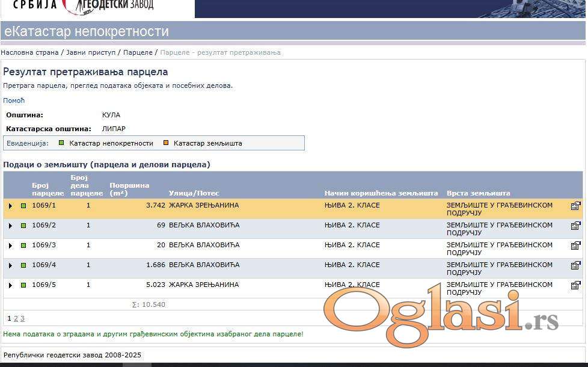The height and width of the screenshot is (367, 588).
Task: Navigate to Парцеле breadcrumb
Action: pos(138,52)
